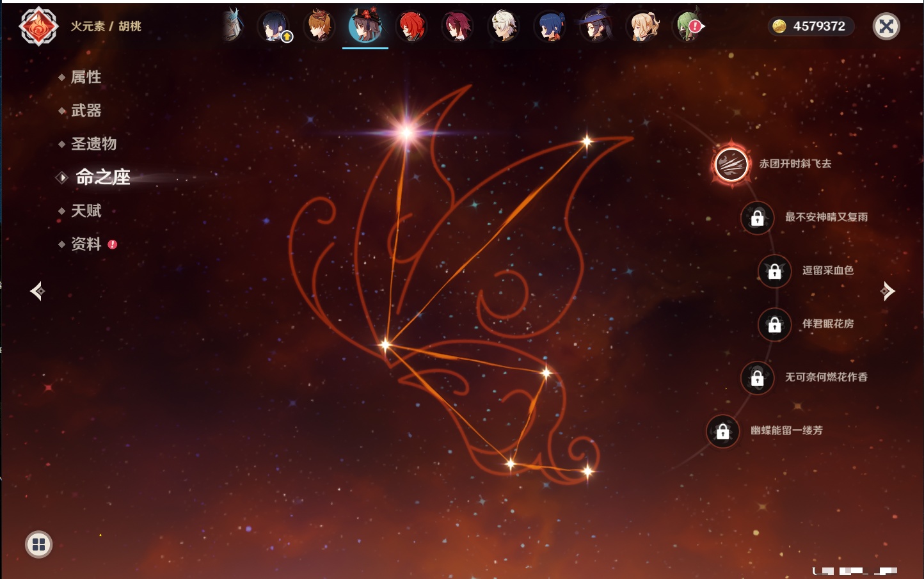Open the 天赋 talents tab

(86, 210)
